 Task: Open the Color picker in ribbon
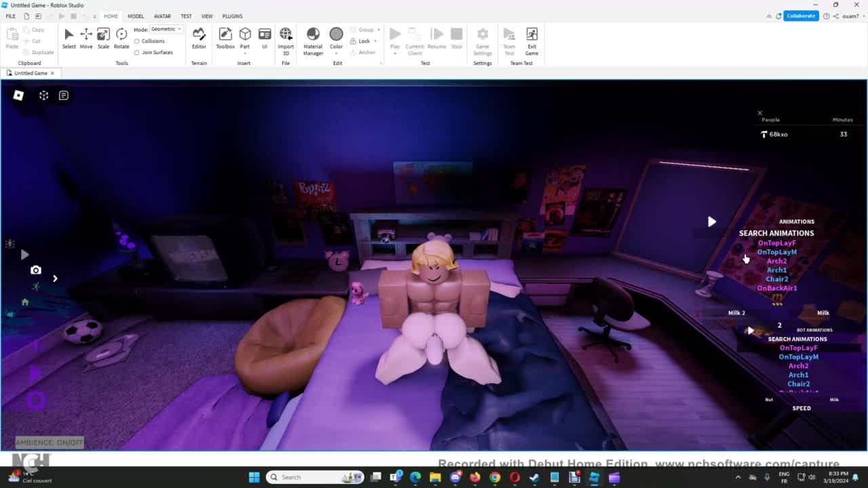[336, 38]
